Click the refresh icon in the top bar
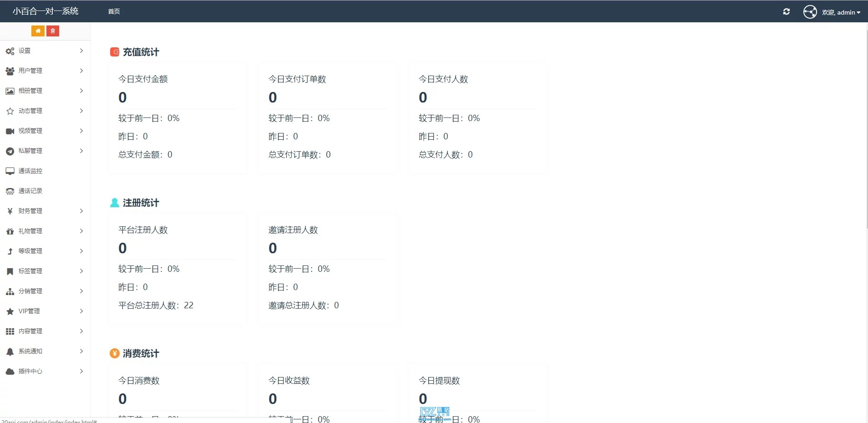 787,11
